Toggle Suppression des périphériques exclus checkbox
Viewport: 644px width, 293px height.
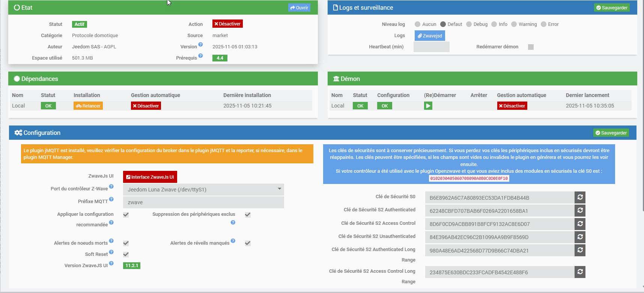click(248, 215)
